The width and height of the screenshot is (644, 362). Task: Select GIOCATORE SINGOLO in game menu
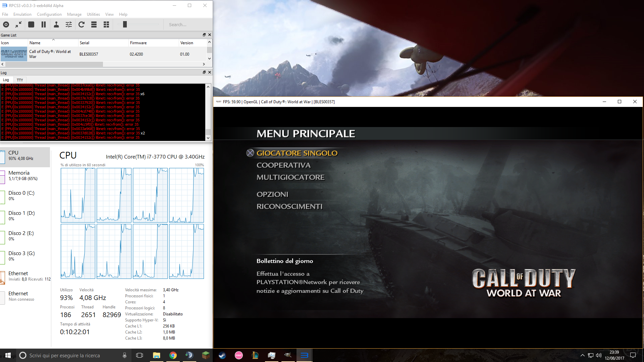tap(297, 153)
